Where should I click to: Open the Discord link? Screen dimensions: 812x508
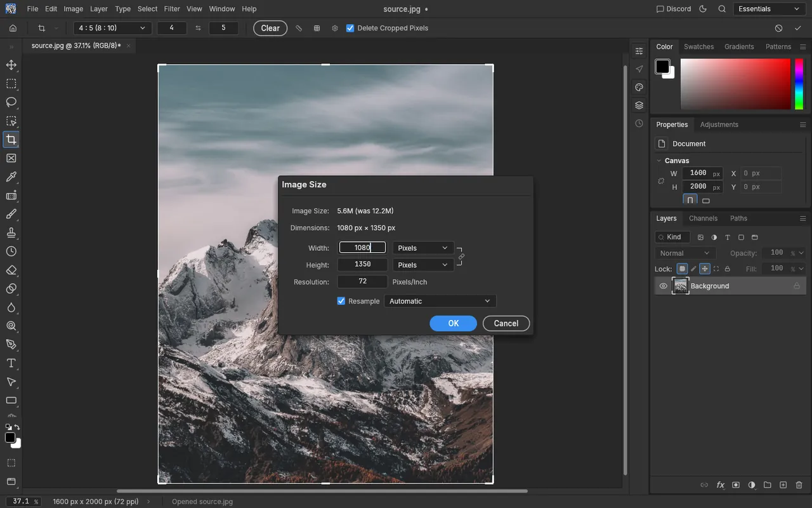point(673,9)
